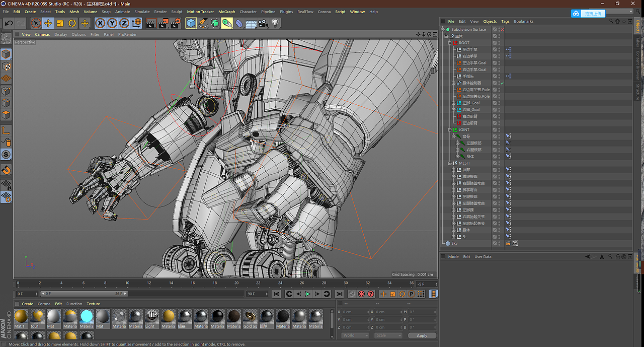The width and height of the screenshot is (644, 347).
Task: Select the Live Selection tool
Action: [36, 23]
